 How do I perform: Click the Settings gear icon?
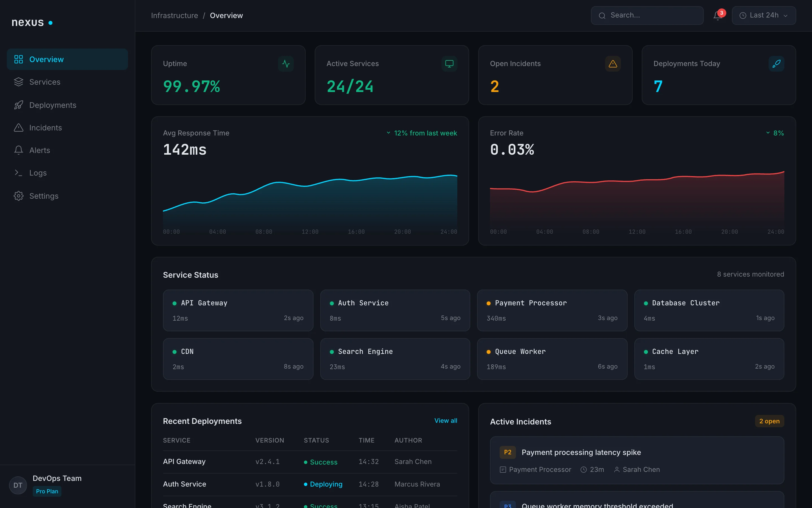coord(18,196)
